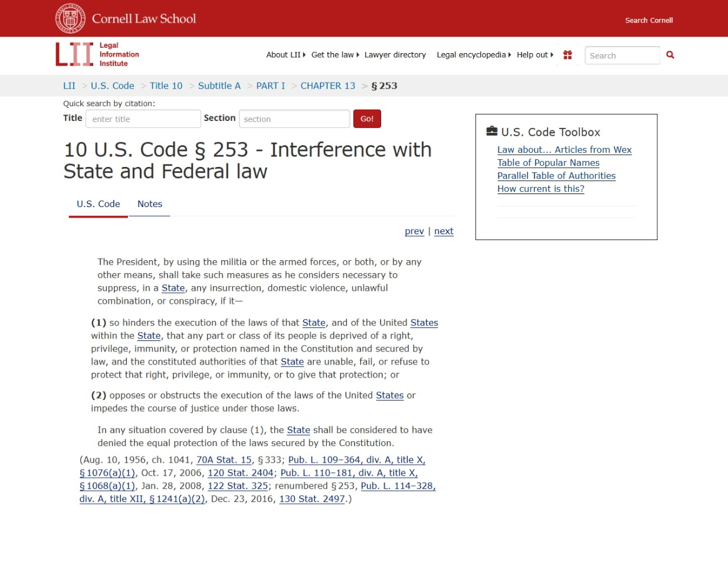Click the red gift donate icon
The width and height of the screenshot is (728, 581).
click(568, 55)
